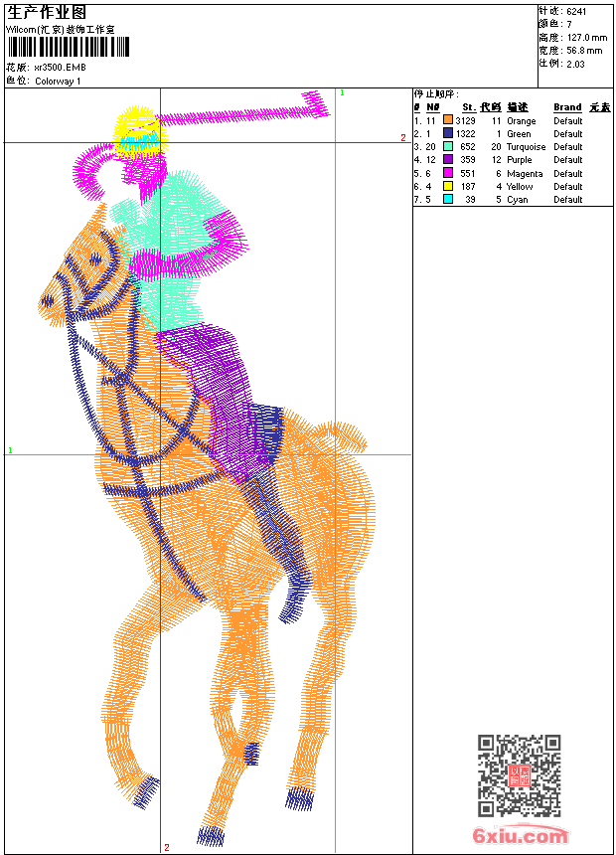
Task: Select the Magenta swatch beside 551
Action: click(x=448, y=173)
